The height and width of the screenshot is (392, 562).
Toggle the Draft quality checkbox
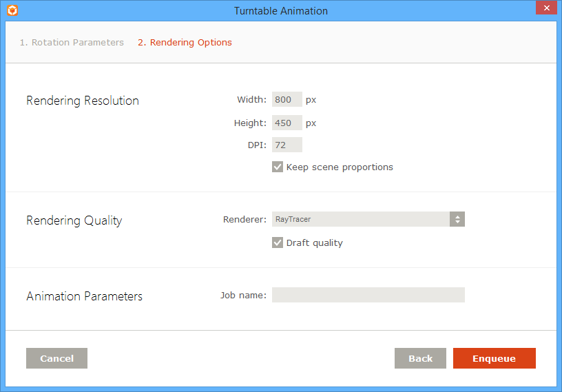pos(278,243)
